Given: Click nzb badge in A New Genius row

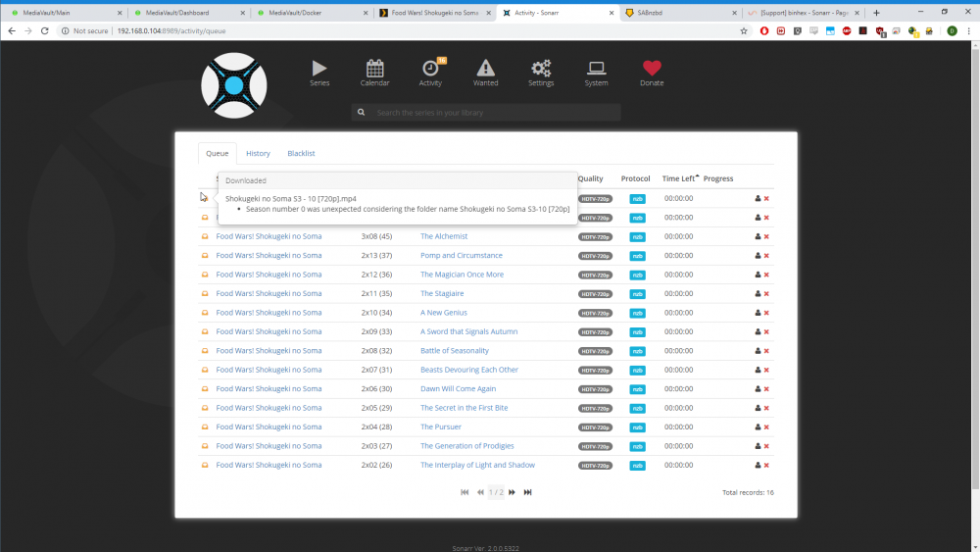Looking at the screenshot, I should tap(637, 313).
